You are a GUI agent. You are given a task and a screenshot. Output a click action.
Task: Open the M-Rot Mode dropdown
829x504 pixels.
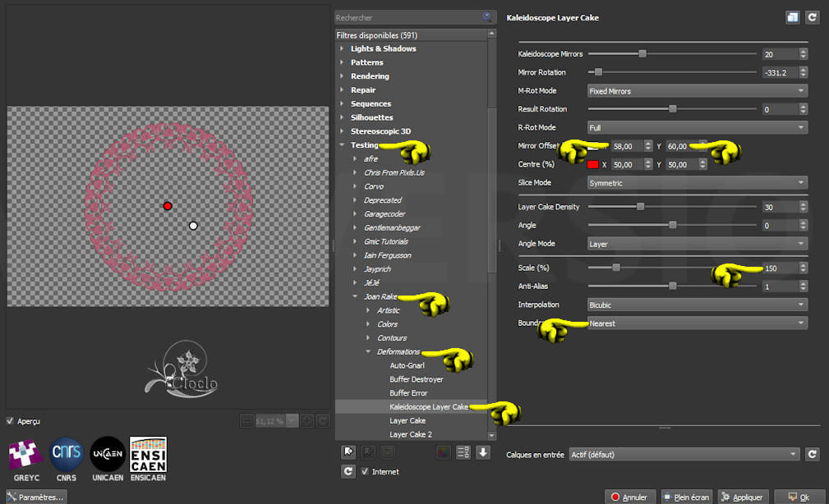(697, 91)
